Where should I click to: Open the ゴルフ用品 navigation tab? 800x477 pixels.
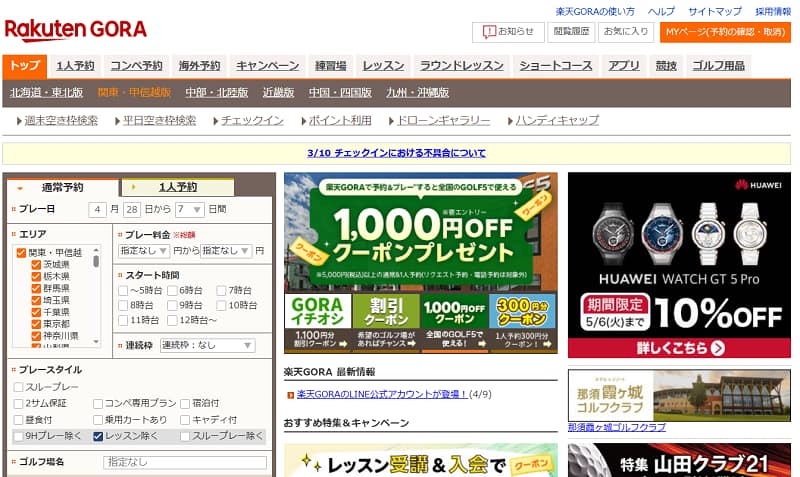pos(718,66)
